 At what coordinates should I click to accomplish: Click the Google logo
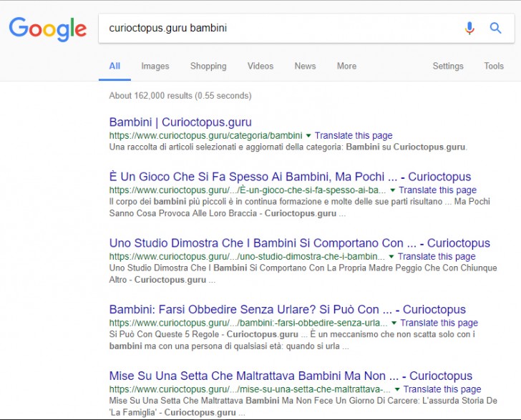47,29
